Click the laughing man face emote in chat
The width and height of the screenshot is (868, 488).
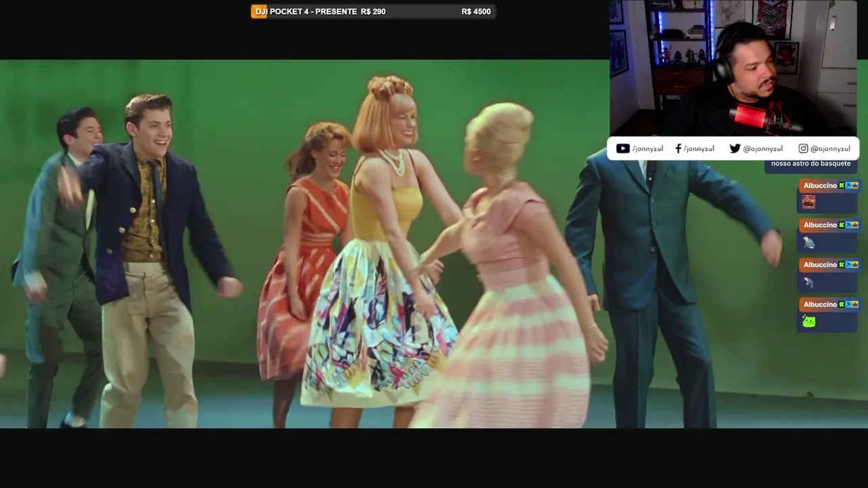tap(808, 201)
